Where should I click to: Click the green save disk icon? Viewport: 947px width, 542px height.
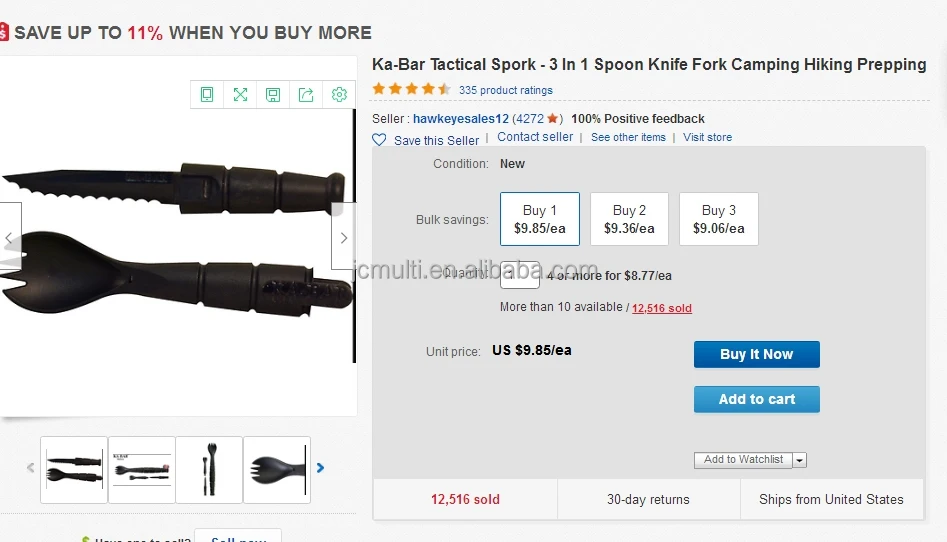pyautogui.click(x=273, y=95)
